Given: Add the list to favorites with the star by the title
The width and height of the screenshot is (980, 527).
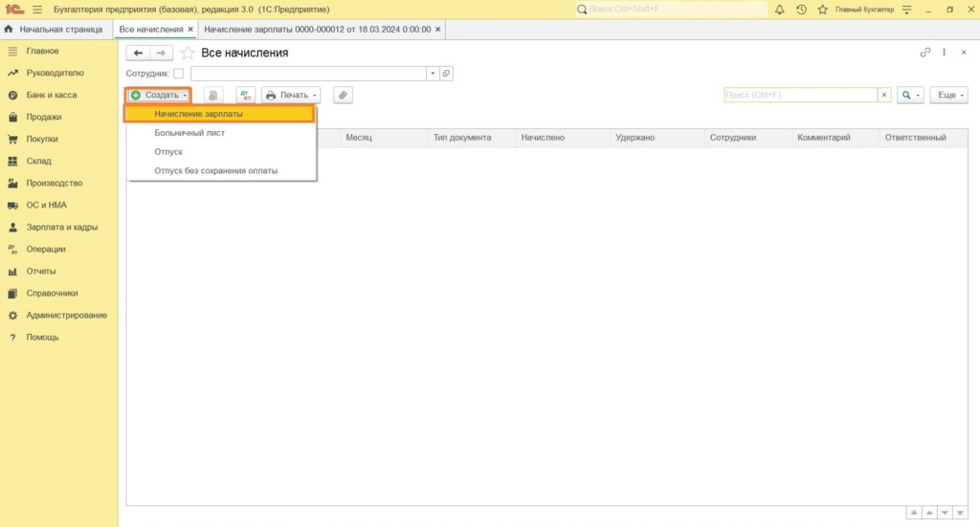Looking at the screenshot, I should click(188, 53).
